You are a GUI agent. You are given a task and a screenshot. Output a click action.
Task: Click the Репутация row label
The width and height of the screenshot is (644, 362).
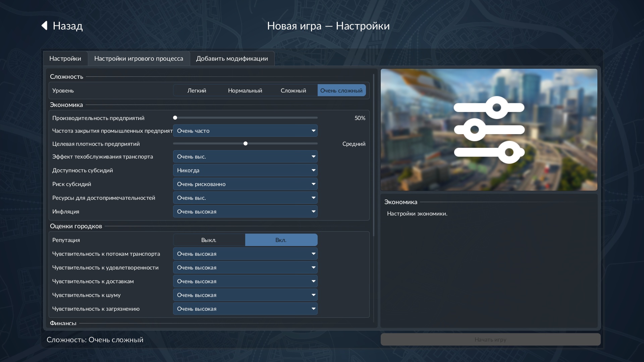coord(66,240)
